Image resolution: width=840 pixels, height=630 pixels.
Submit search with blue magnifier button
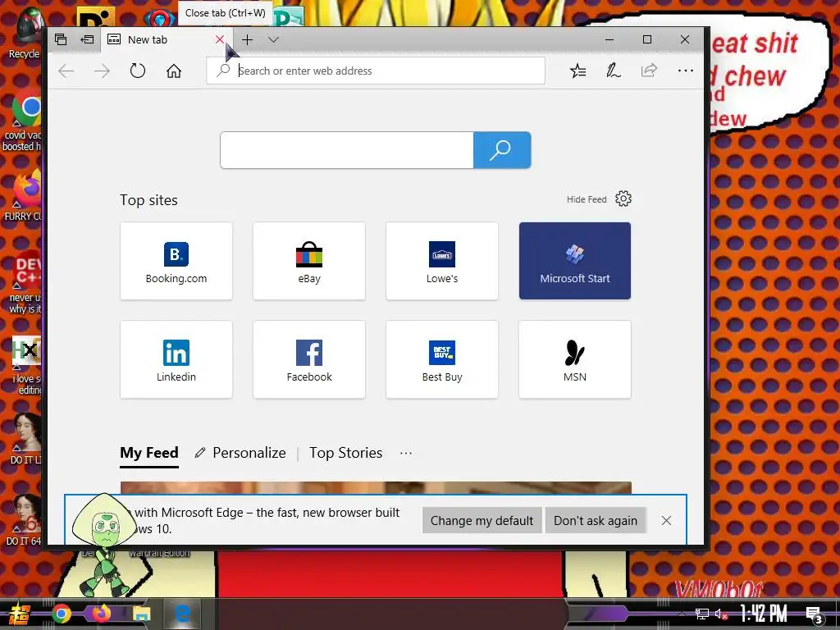point(502,150)
